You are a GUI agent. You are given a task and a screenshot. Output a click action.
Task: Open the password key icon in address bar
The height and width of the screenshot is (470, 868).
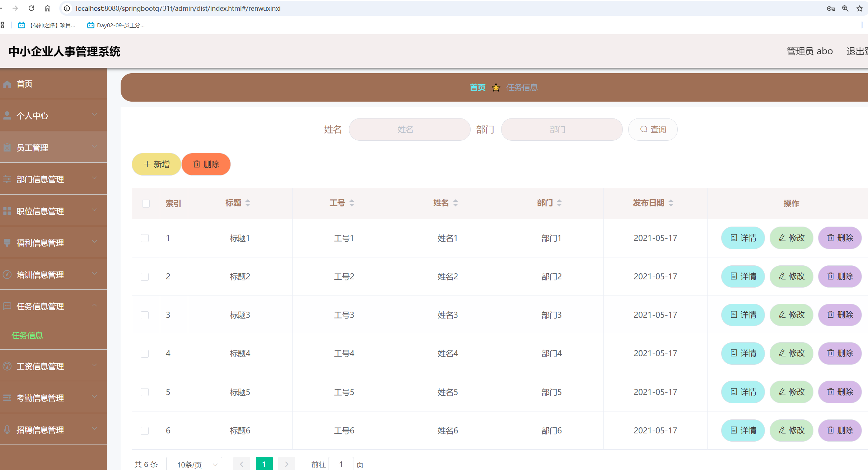coord(831,8)
